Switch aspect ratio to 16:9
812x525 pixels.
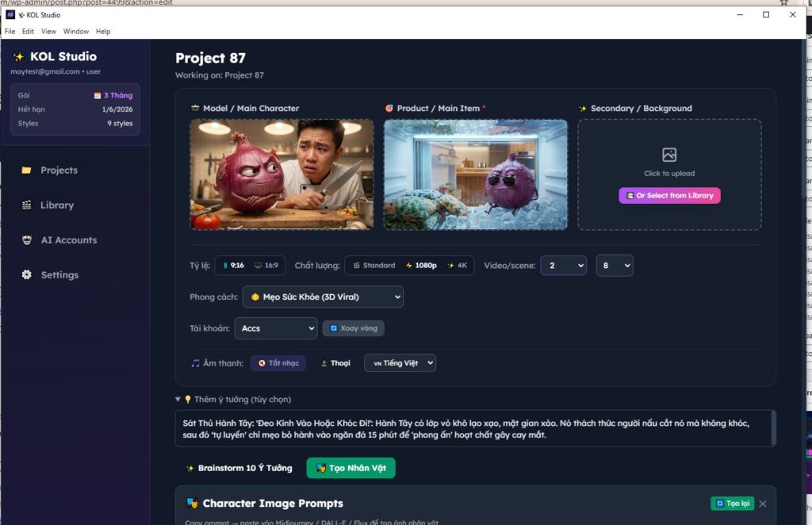266,266
